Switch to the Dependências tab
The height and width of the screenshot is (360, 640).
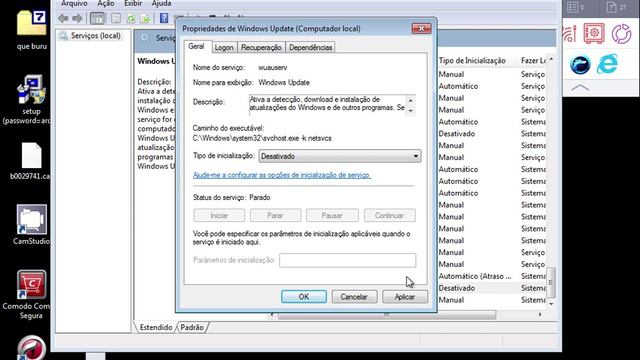point(311,47)
